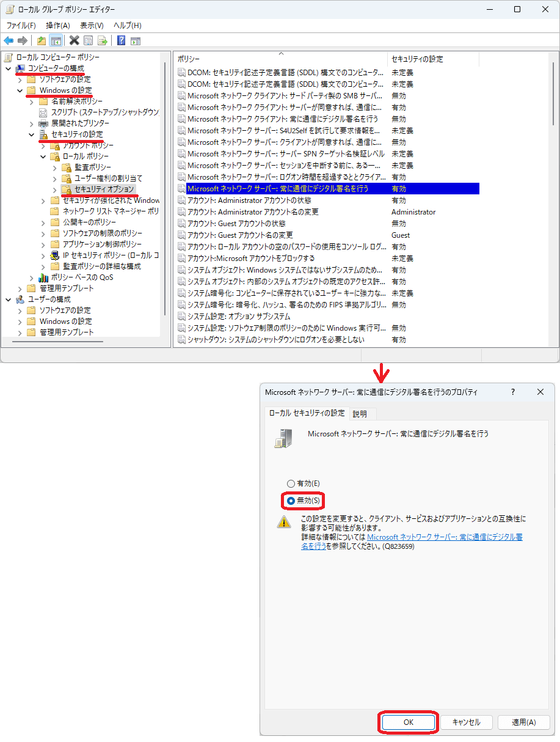Click the blue Help question mark icon
The width and height of the screenshot is (560, 742).
(x=122, y=41)
